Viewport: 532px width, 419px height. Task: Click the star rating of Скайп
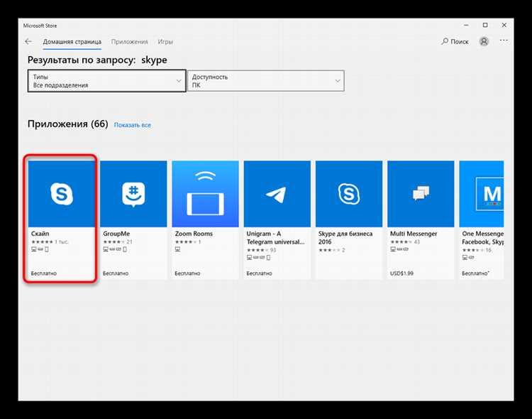point(42,242)
